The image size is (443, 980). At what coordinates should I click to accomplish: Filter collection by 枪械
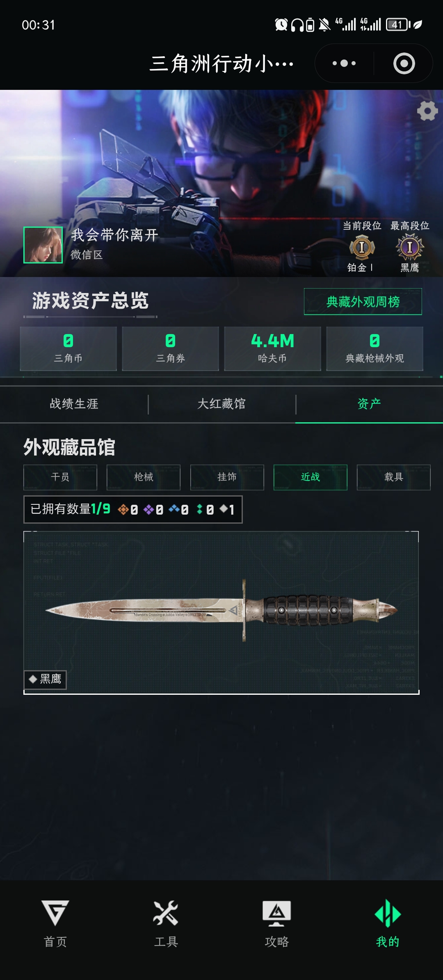144,477
